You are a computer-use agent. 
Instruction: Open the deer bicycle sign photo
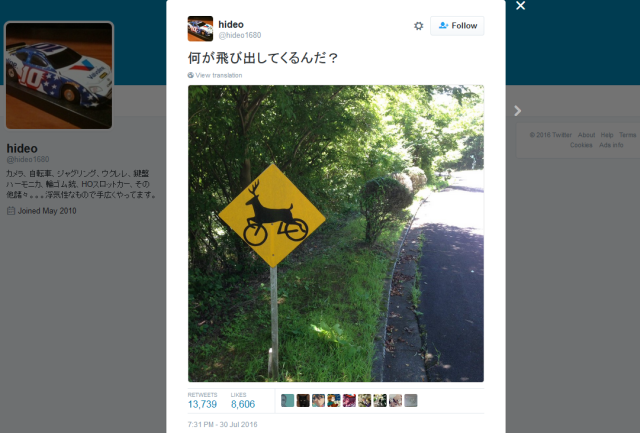click(x=336, y=233)
